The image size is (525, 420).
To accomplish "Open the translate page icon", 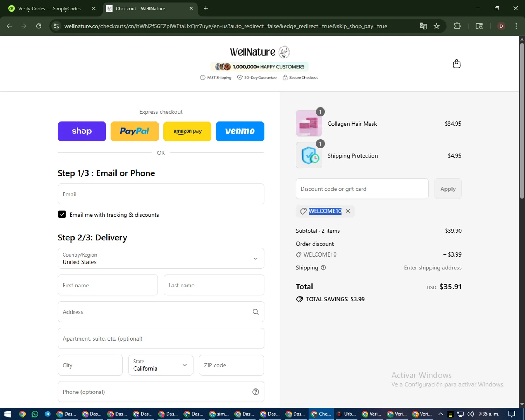I will [x=423, y=26].
